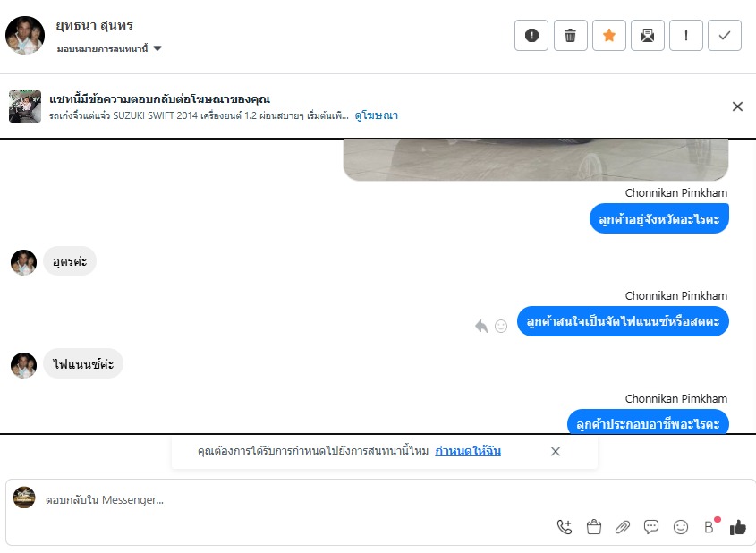This screenshot has width=756, height=553.
Task: Send a thumbs up like
Action: coord(738,527)
